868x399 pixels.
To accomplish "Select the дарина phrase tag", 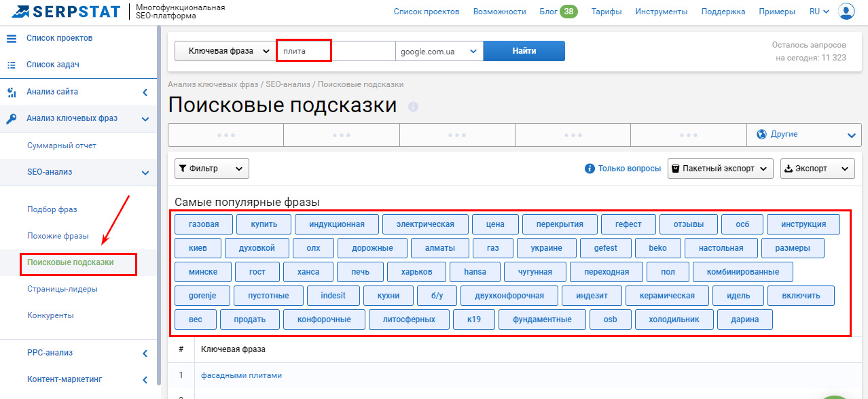I will (x=745, y=320).
